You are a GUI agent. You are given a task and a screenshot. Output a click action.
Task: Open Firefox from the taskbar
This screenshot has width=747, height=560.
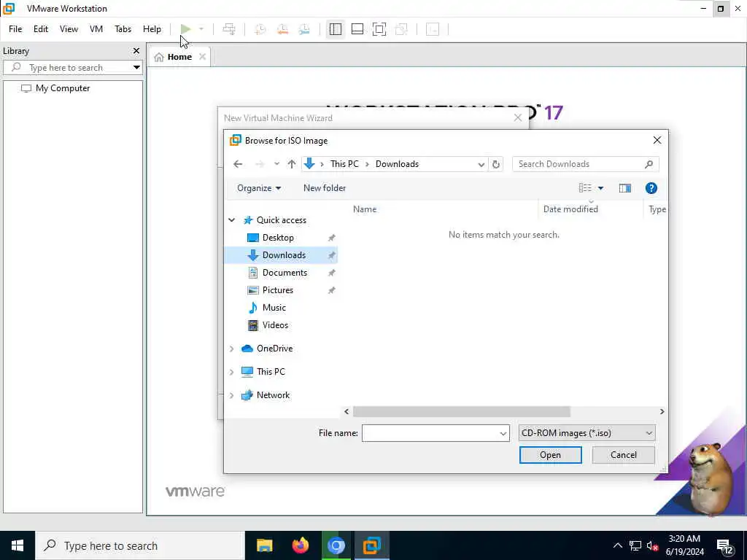click(x=300, y=545)
